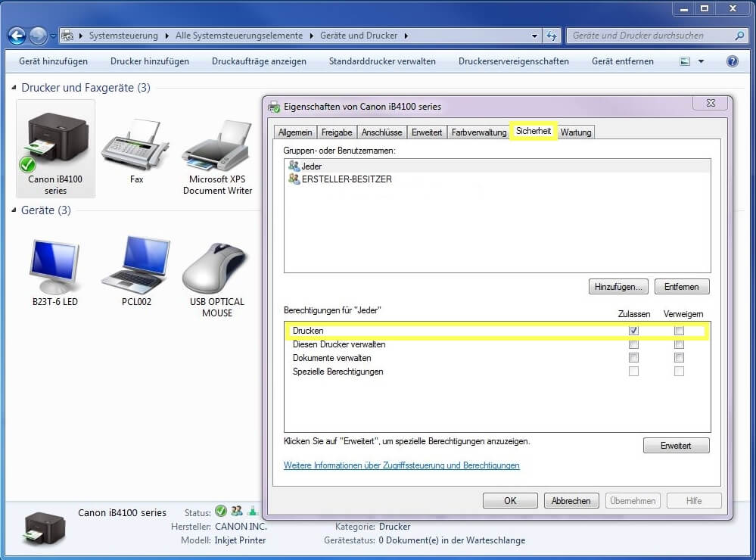This screenshot has height=560, width=756.
Task: Expand the arrow after Alle Systemsteuerungselemente
Action: tap(312, 36)
